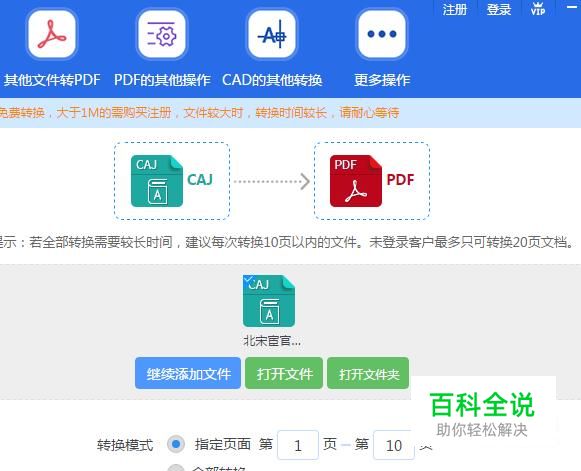
Task: Select CAD的其他转换 icon
Action: pos(272,34)
